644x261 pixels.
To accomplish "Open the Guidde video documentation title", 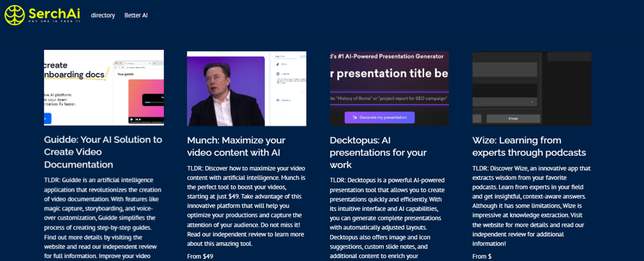I will click(x=103, y=152).
